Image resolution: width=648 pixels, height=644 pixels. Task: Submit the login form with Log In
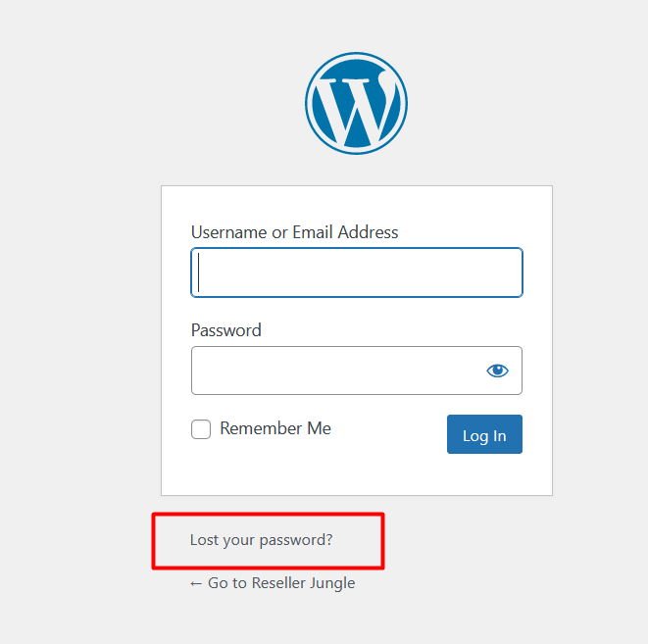484,434
